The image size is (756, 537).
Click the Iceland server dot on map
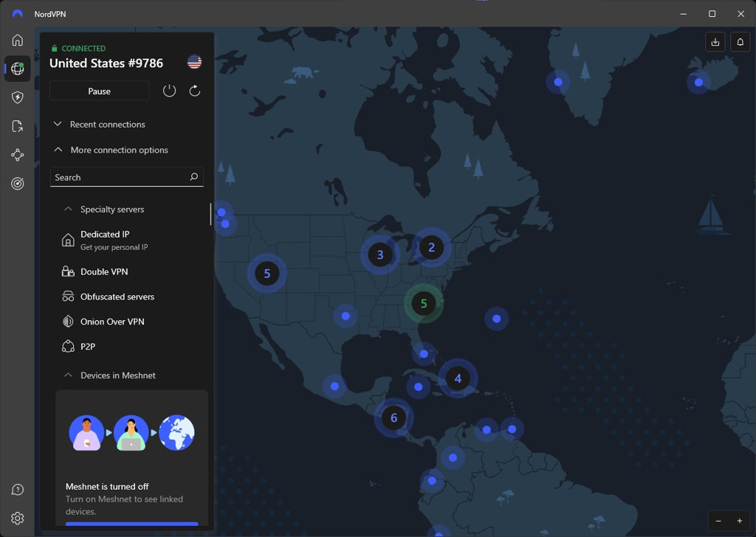pyautogui.click(x=698, y=83)
